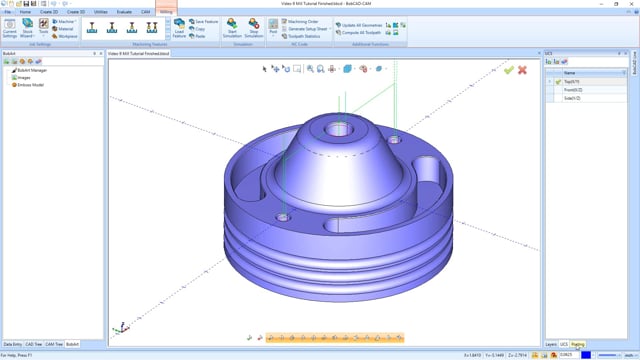Screen dimensions: 640x360
Task: Click the blue color swatch in the status bar
Action: pyautogui.click(x=586, y=355)
